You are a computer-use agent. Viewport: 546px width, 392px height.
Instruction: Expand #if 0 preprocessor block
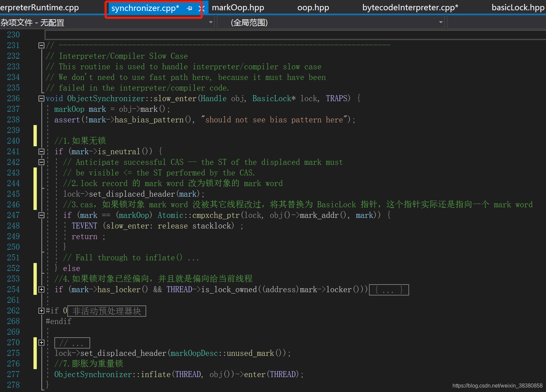click(41, 311)
